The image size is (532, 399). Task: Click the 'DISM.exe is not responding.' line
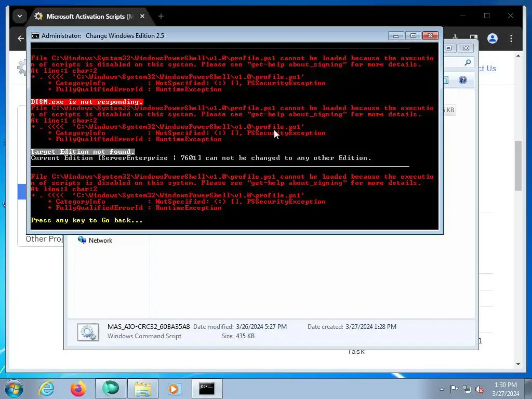tap(87, 102)
